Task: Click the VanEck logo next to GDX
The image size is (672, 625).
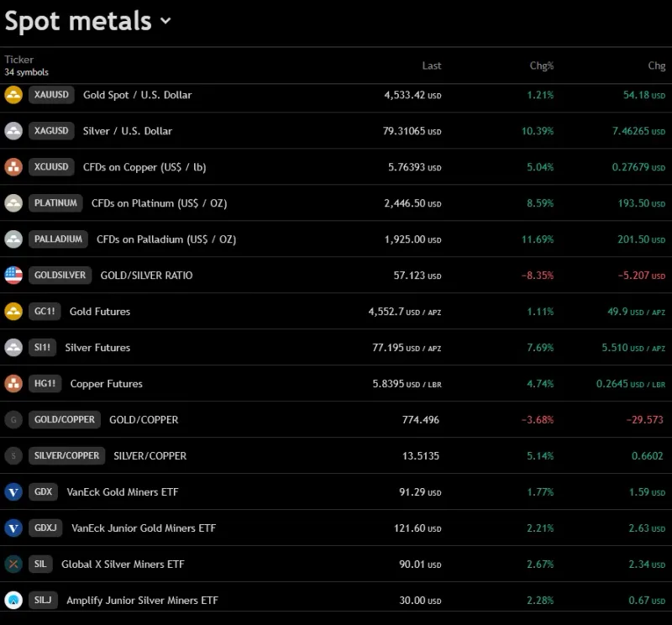Action: click(13, 491)
